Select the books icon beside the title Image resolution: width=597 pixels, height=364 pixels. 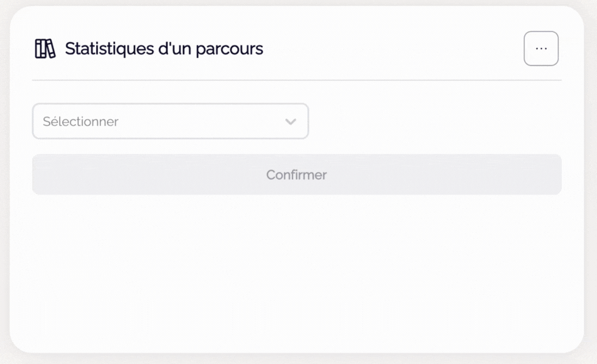(x=45, y=49)
